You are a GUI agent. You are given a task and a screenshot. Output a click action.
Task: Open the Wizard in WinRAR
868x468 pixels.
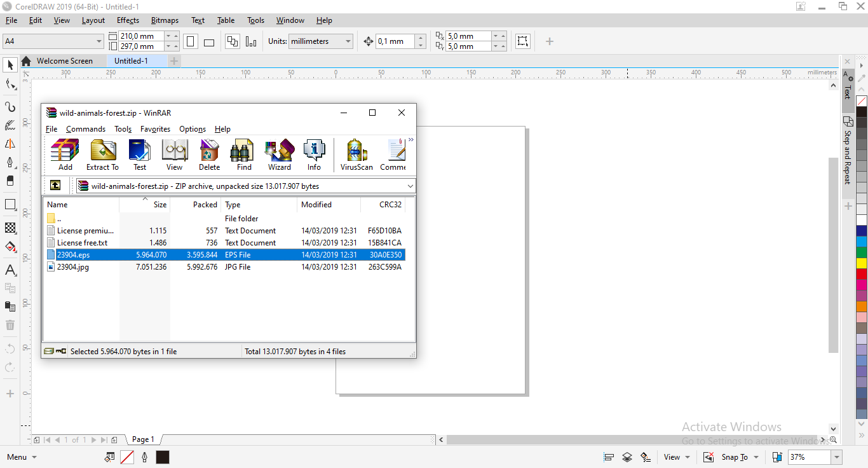[279, 155]
